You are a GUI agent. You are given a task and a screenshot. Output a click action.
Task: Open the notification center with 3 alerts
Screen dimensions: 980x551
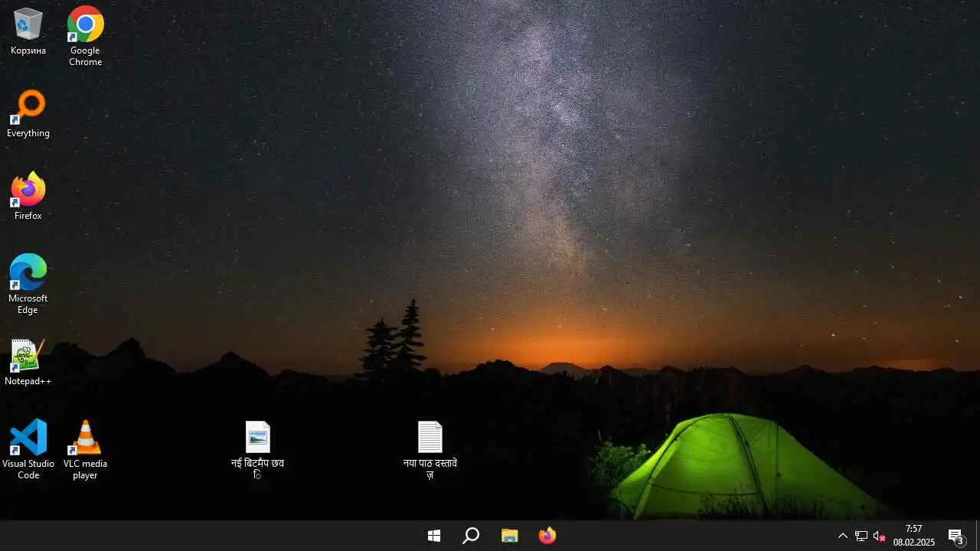(956, 536)
